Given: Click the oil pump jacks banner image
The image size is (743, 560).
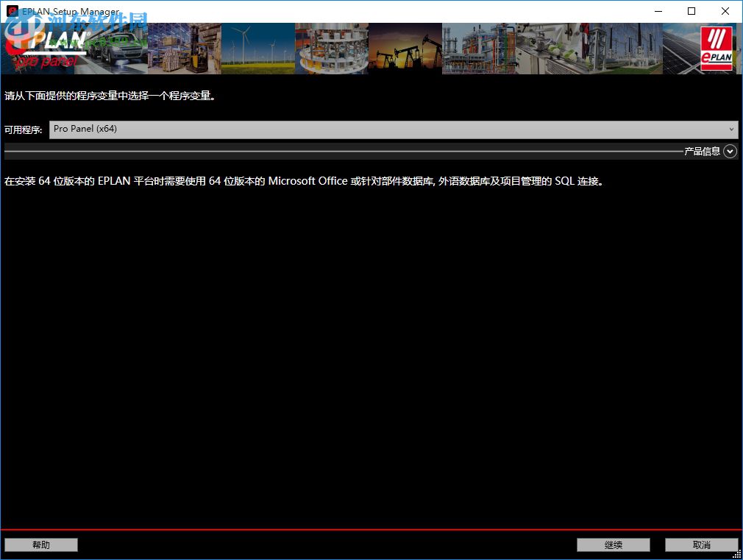Looking at the screenshot, I should point(405,49).
